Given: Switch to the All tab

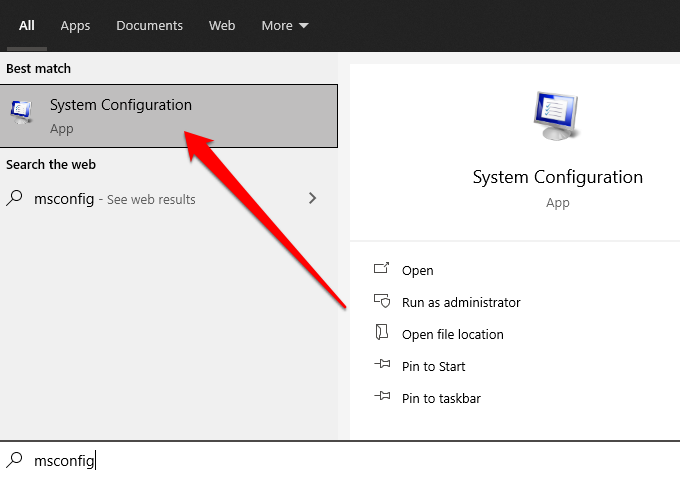Looking at the screenshot, I should [27, 25].
